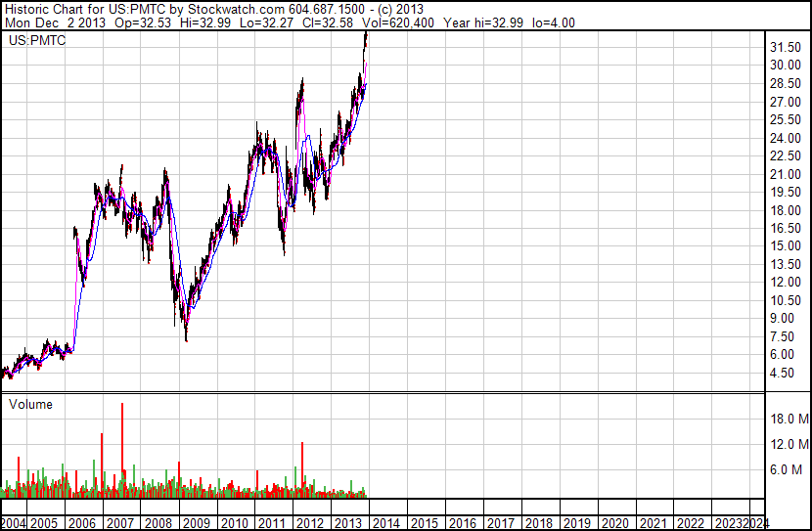812x531 pixels.
Task: Click the 2009 year label on the time axis
Action: tap(197, 523)
